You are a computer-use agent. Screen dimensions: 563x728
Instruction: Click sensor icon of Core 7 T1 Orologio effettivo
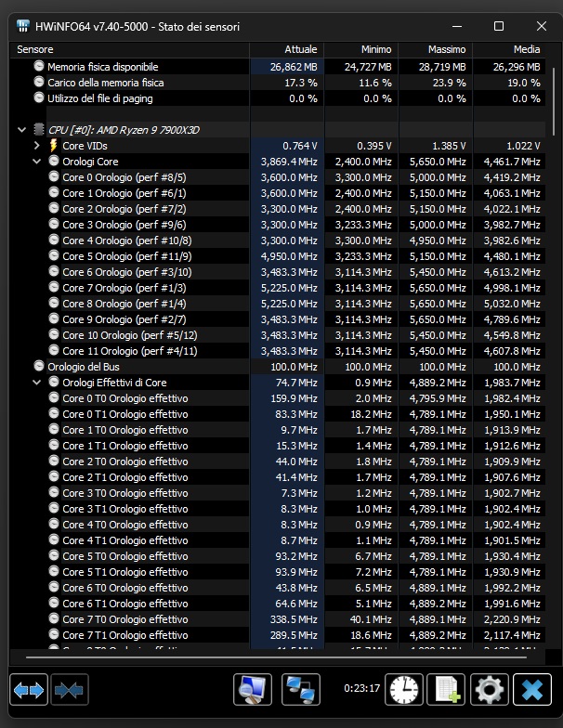(x=54, y=635)
